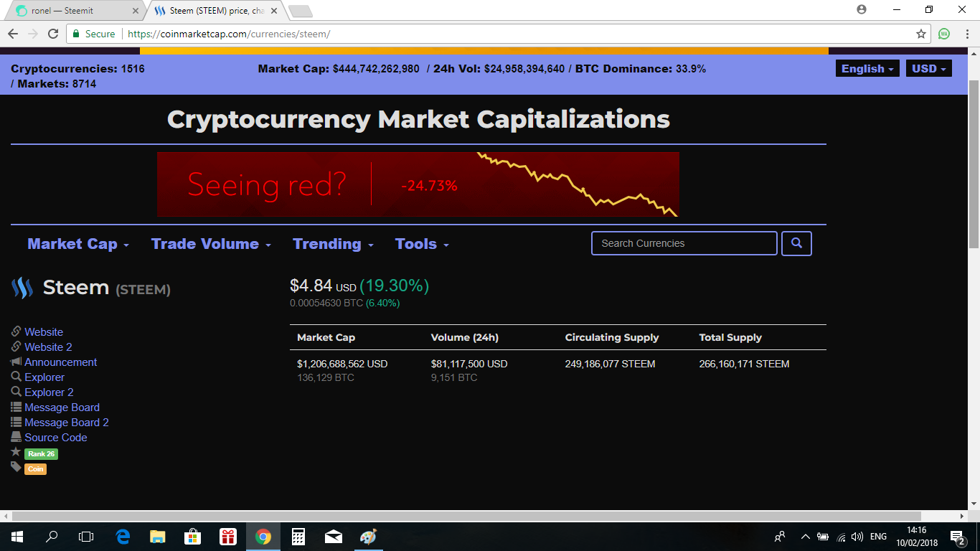Select the Steem (STEEM) price tab
The height and width of the screenshot is (551, 980).
215,11
